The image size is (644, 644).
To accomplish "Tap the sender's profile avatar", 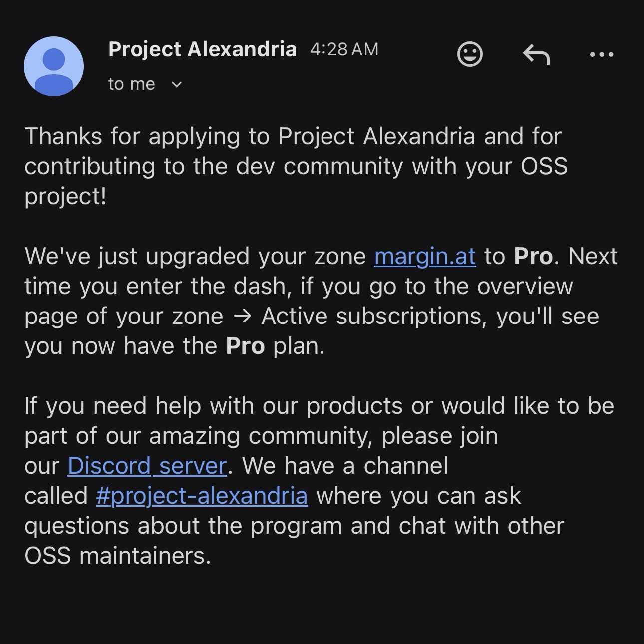I will tap(54, 66).
